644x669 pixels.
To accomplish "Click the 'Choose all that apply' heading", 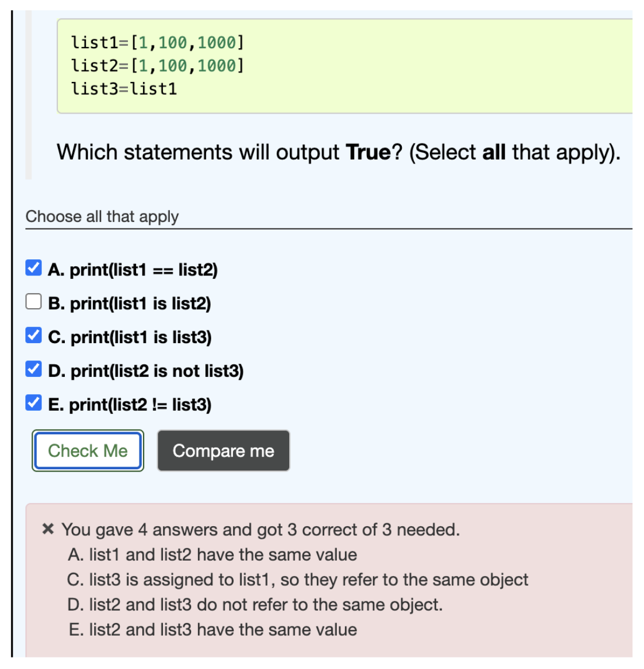I will [x=102, y=217].
